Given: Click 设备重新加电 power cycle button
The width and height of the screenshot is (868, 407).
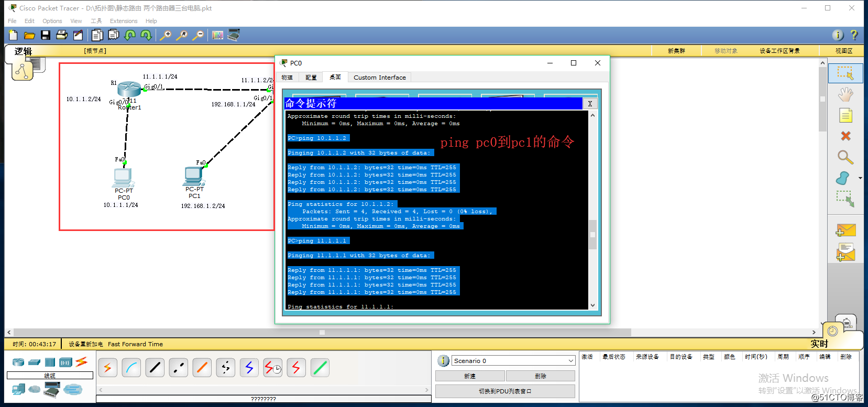Looking at the screenshot, I should click(x=86, y=344).
